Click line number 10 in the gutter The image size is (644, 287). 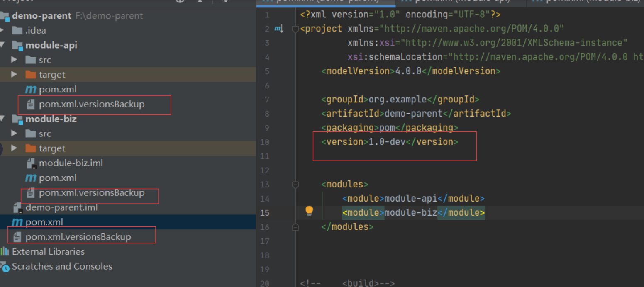[x=264, y=142]
